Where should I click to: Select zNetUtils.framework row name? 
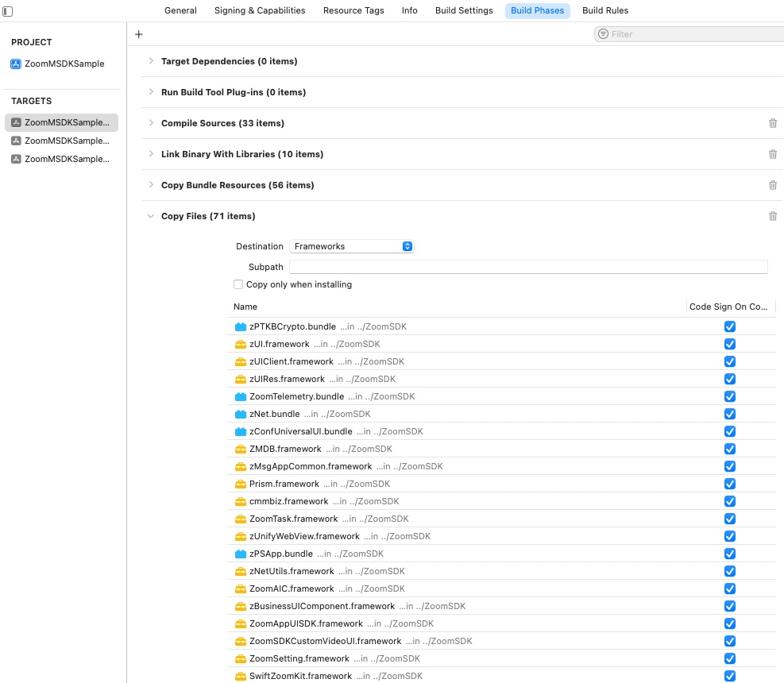click(292, 572)
